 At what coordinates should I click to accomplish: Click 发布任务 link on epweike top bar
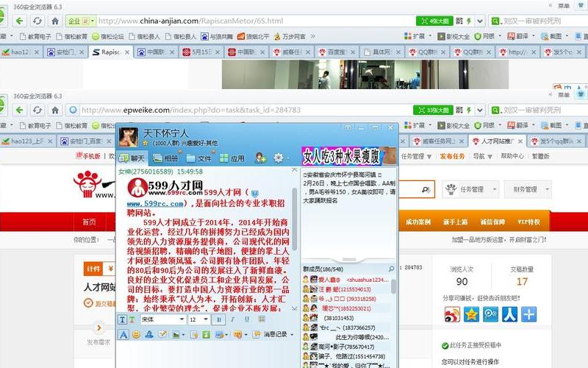click(x=452, y=156)
